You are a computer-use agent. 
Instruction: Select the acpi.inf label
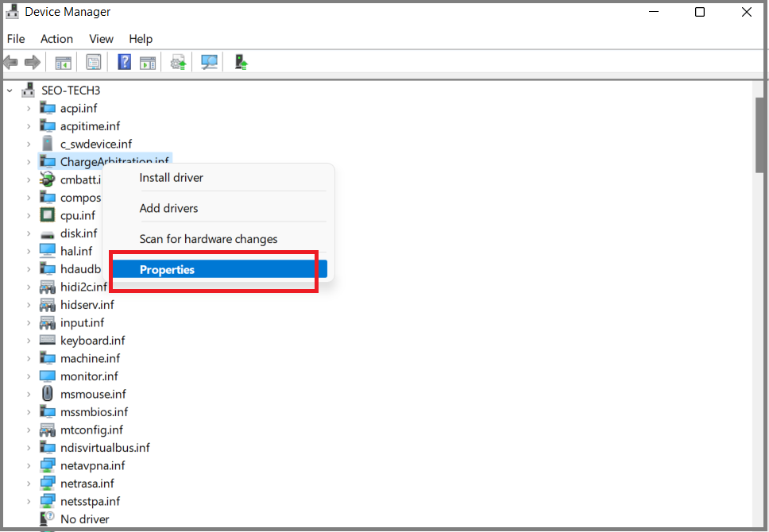79,108
